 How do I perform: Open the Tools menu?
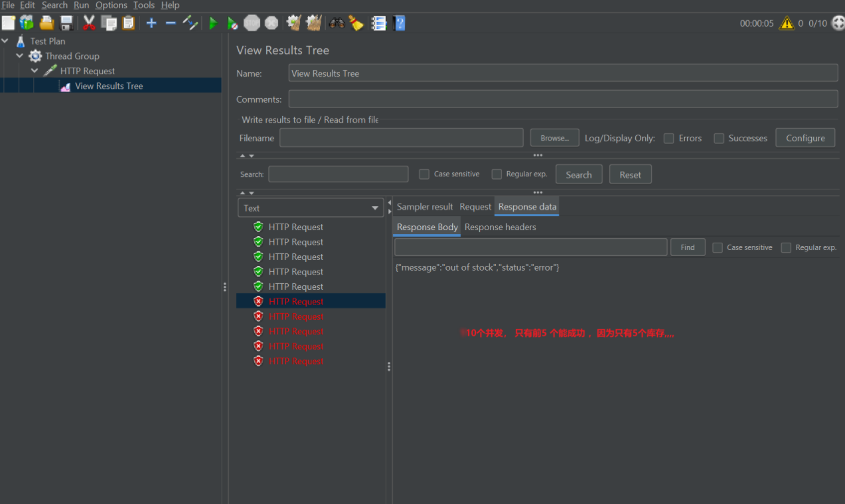(x=144, y=5)
